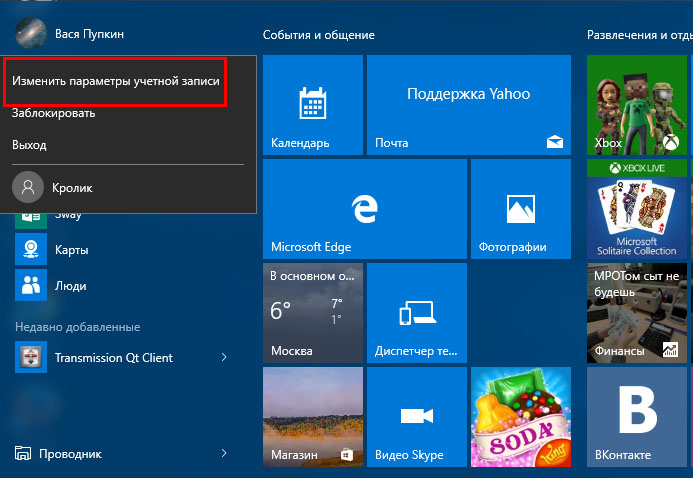Switch to the Кролик user account

(x=128, y=187)
